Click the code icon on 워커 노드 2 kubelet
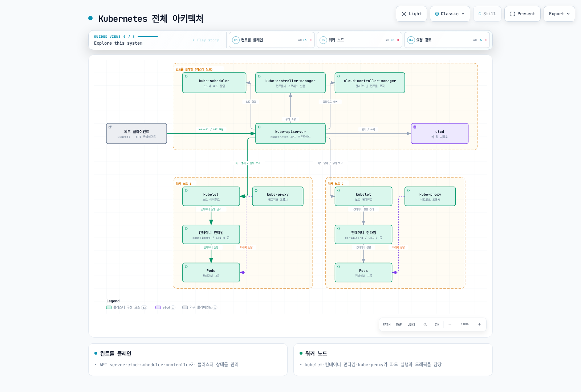The width and height of the screenshot is (581, 392). pos(338,191)
